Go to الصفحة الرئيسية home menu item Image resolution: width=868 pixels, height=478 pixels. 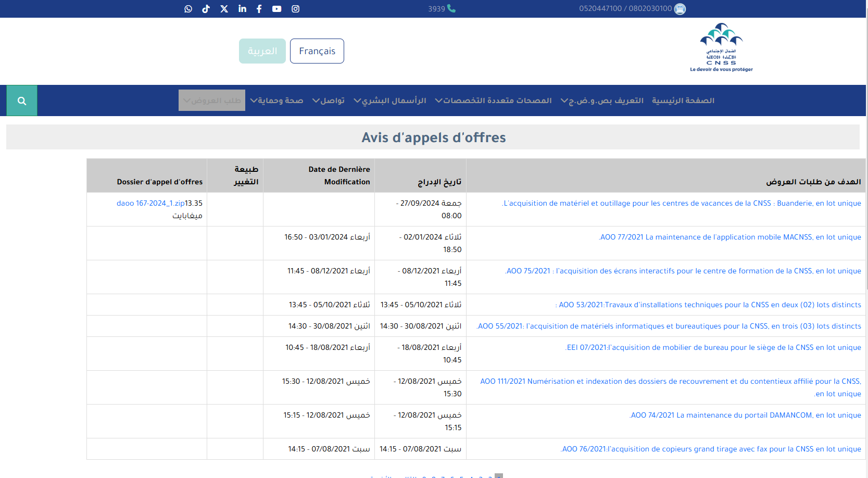point(683,100)
